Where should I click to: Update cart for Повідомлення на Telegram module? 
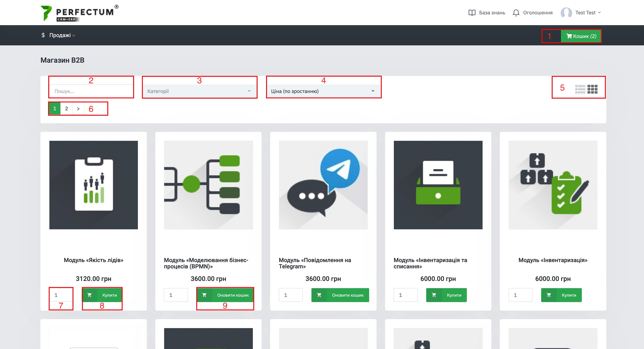click(x=340, y=295)
